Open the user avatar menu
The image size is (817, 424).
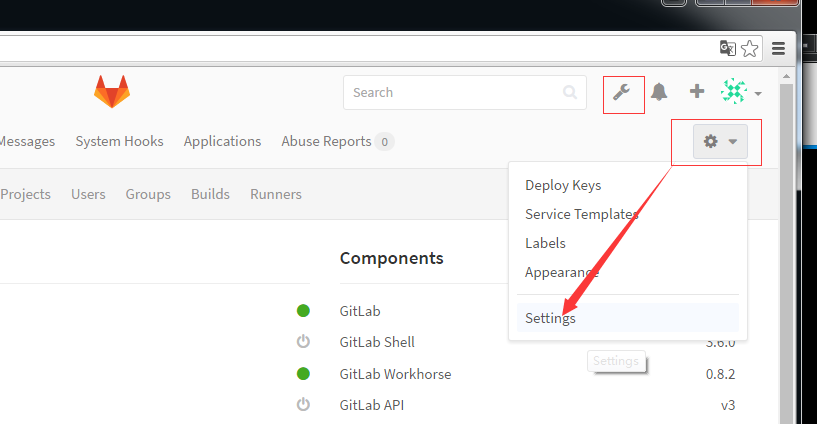tap(740, 92)
